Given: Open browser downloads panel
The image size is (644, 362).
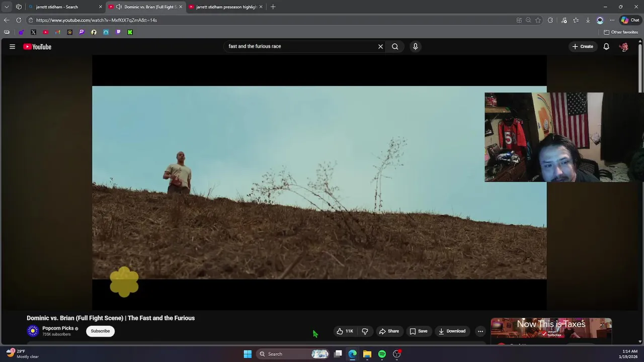Looking at the screenshot, I should pyautogui.click(x=588, y=20).
